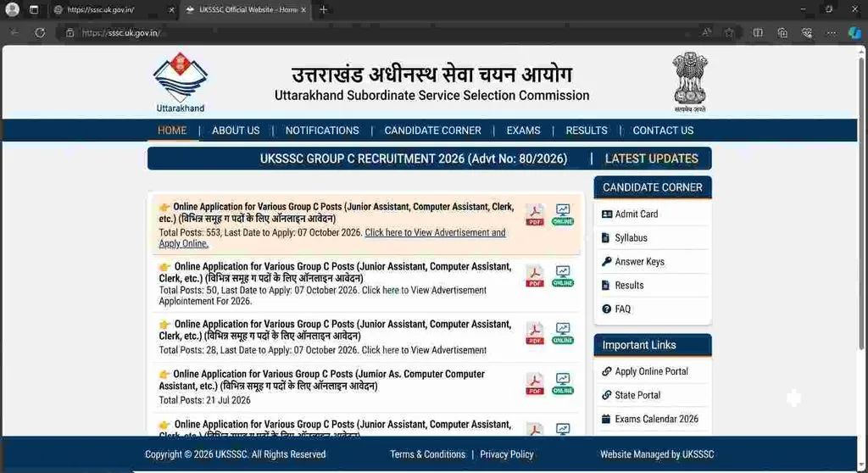This screenshot has width=868, height=473.
Task: Click 'Copyright © 2026 UKSSSC. All Rights Reserved' text
Action: coord(236,454)
